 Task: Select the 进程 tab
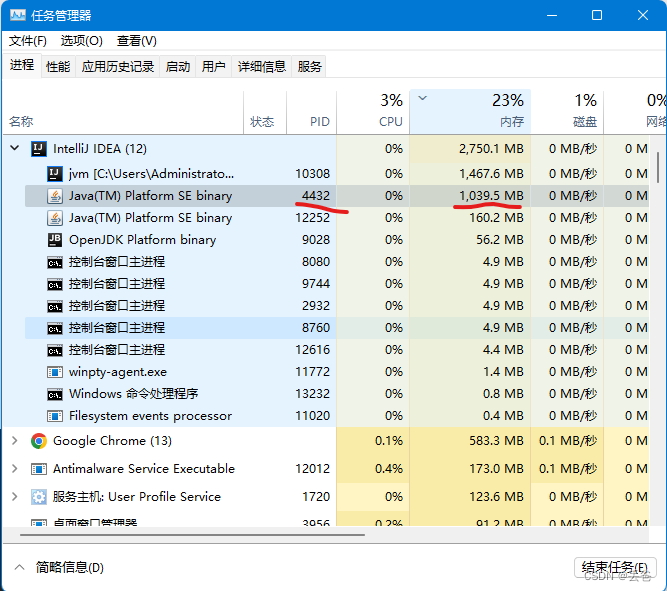[x=22, y=66]
